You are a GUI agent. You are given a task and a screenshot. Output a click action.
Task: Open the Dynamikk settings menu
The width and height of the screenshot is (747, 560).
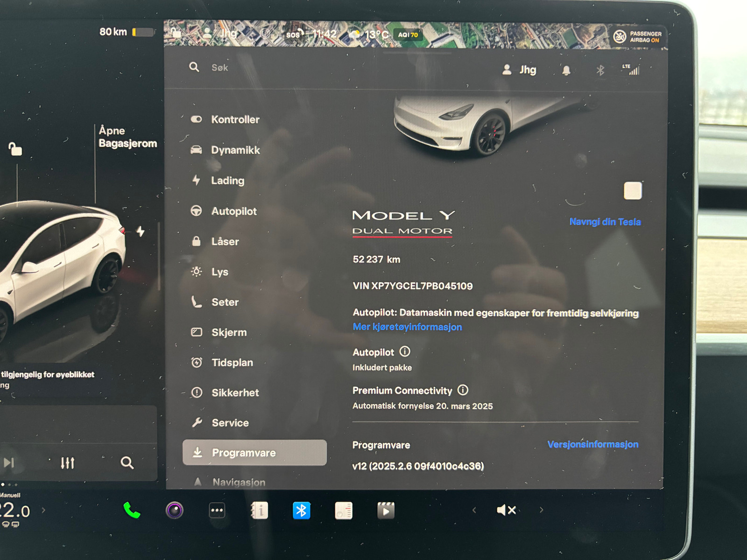click(225, 150)
